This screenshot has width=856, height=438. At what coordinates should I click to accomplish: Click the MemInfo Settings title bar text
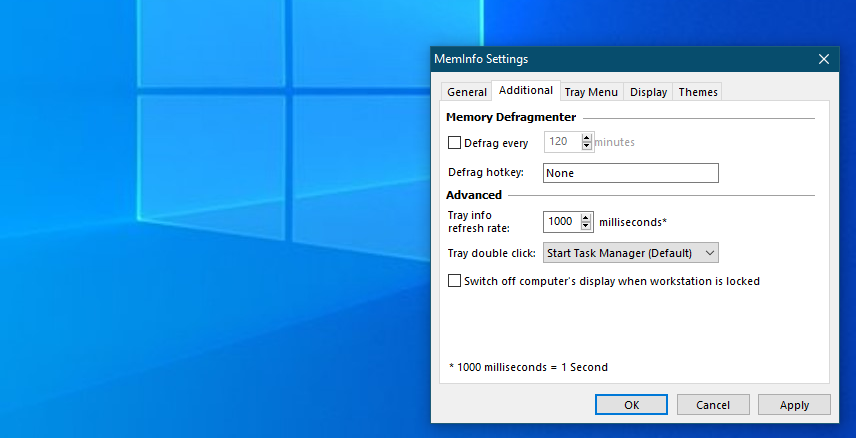point(481,59)
